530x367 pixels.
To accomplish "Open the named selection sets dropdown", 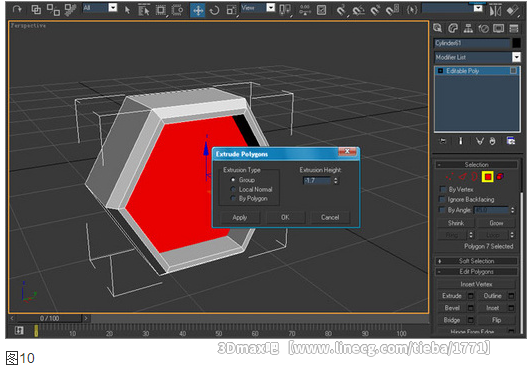I will pos(478,8).
